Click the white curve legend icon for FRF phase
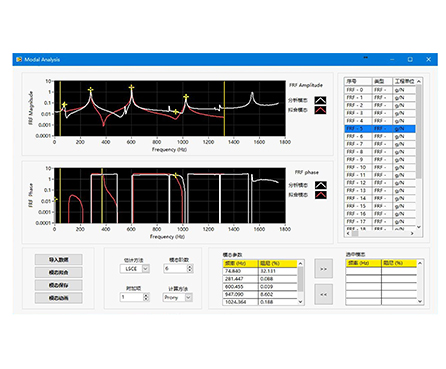Screen dimensions: 446x369 point(321,185)
